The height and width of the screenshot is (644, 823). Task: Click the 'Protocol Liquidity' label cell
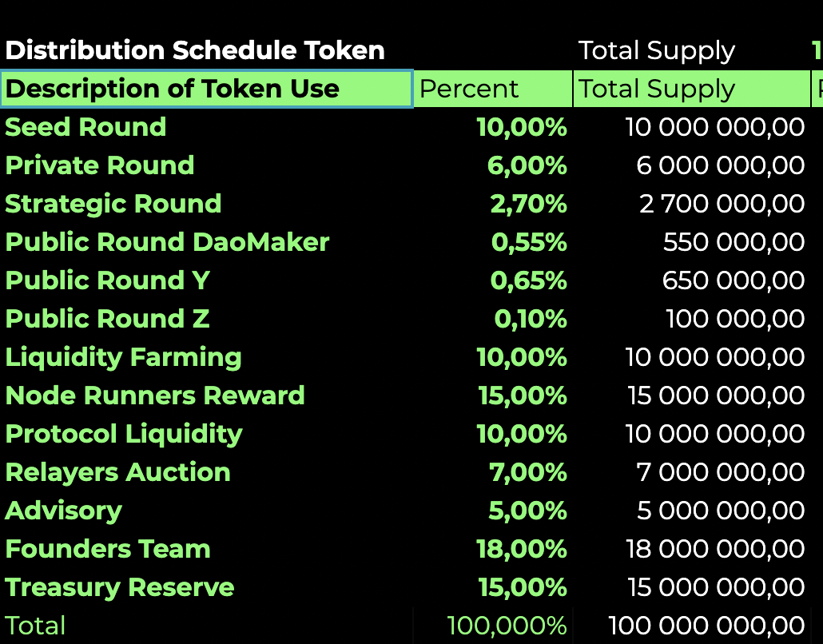point(124,434)
